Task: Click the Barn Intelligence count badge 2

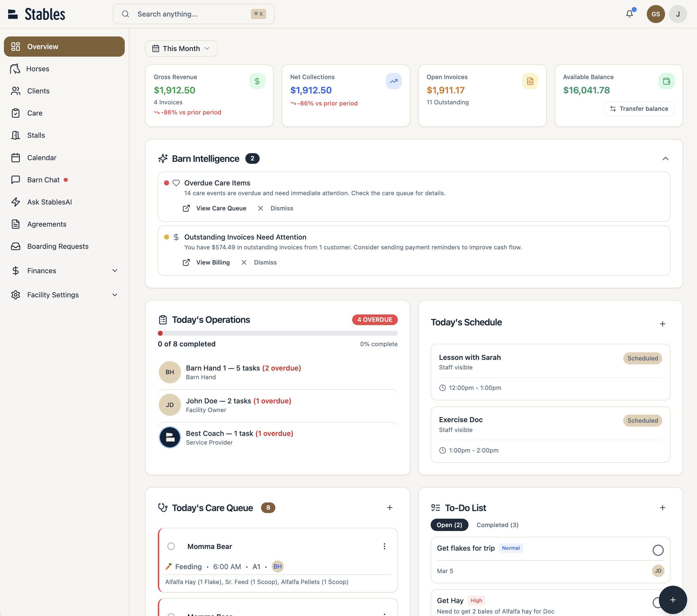Action: [x=252, y=158]
